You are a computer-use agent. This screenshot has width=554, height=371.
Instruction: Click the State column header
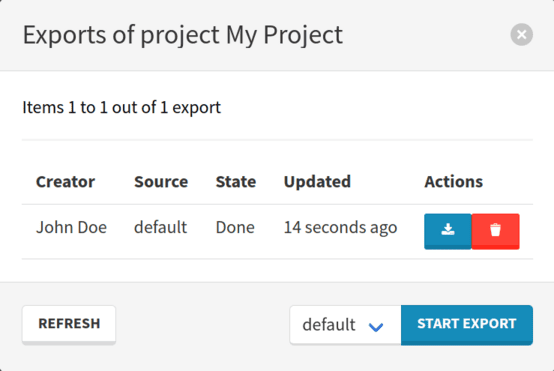coord(236,182)
